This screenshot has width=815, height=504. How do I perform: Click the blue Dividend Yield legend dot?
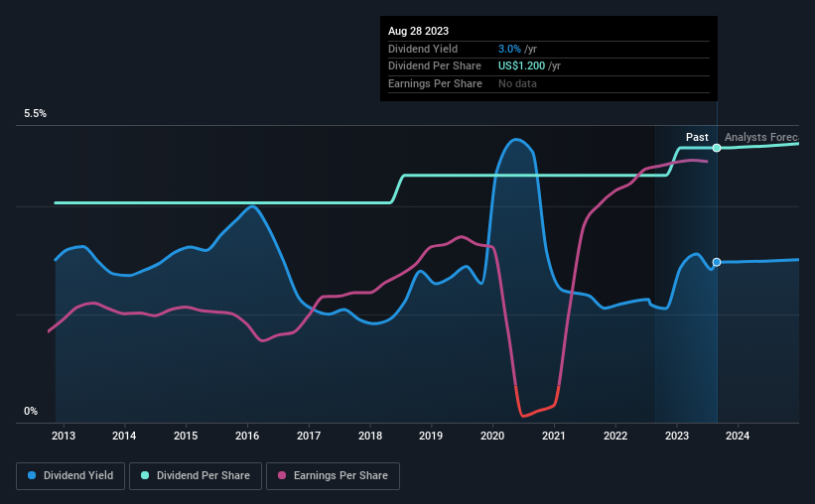32,475
